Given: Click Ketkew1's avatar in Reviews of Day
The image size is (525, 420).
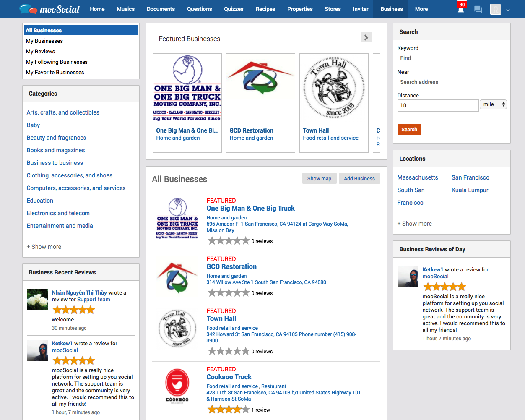Looking at the screenshot, I should tap(408, 277).
